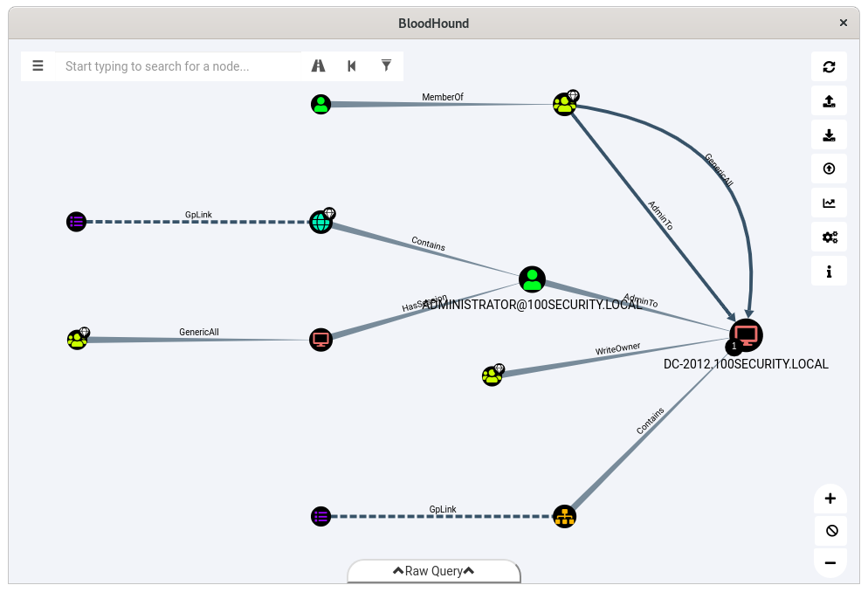The image size is (868, 592).
Task: Click the export graph tray icon with up arrow
Action: tap(829, 101)
